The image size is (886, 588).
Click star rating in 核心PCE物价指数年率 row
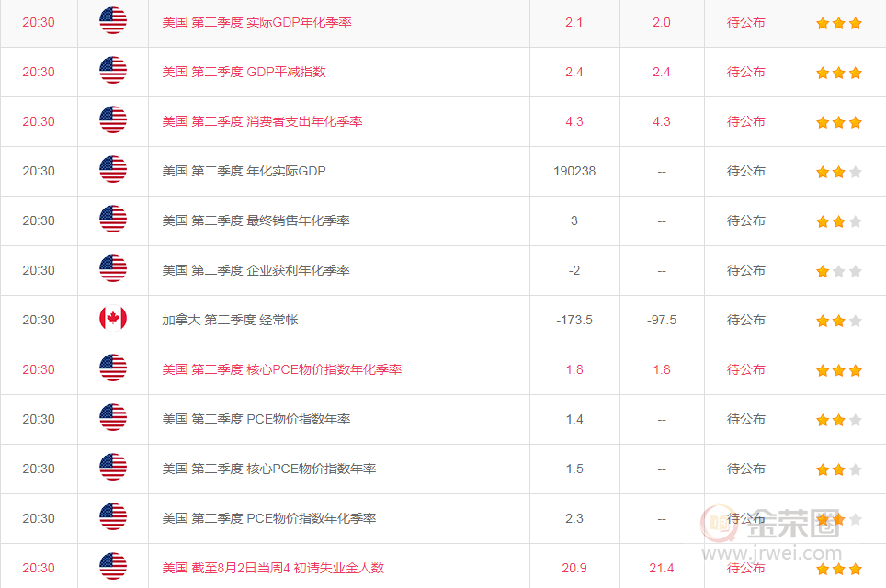coord(839,470)
